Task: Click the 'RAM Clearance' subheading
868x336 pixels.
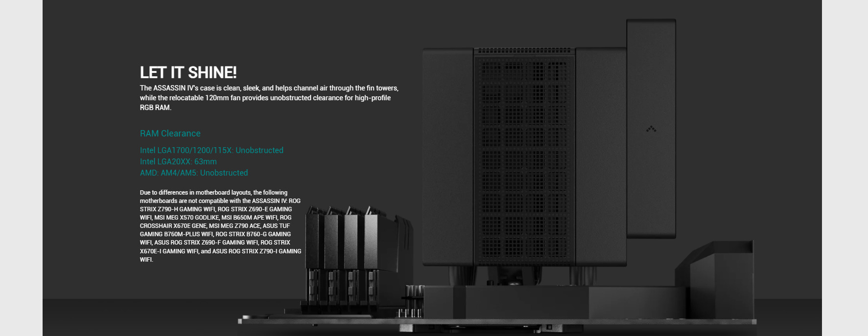Action: tap(170, 134)
